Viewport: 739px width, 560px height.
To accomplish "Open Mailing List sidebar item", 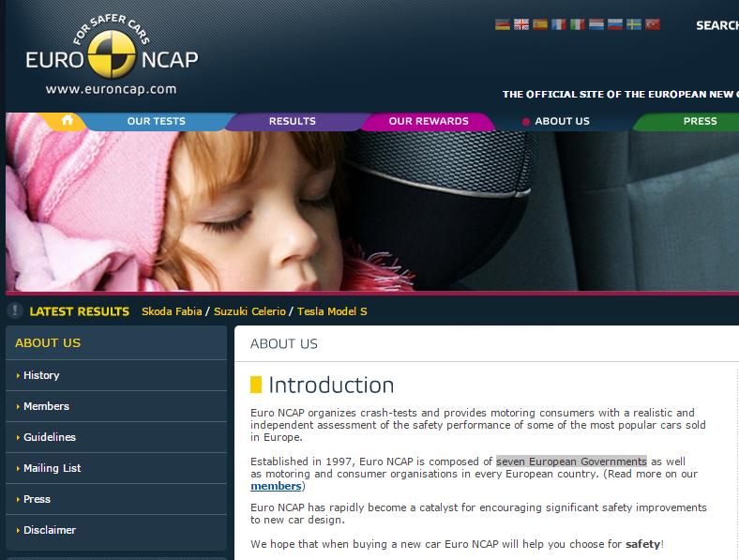I will pos(52,468).
